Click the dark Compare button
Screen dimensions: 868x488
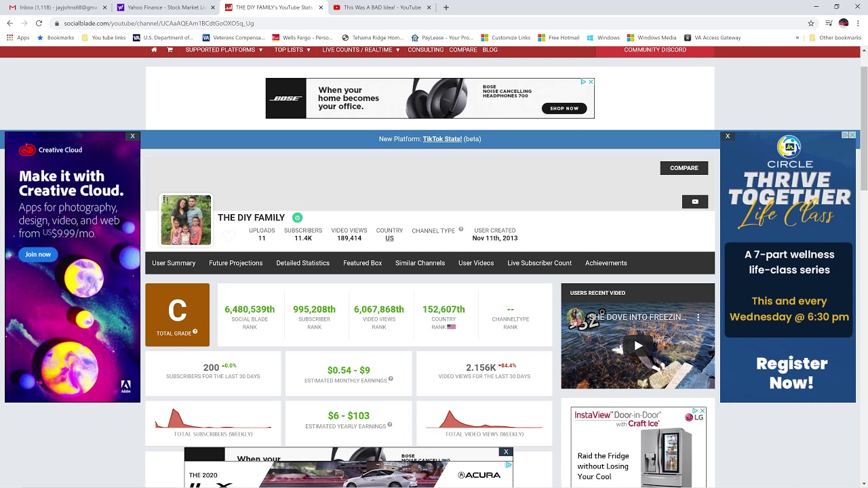684,168
